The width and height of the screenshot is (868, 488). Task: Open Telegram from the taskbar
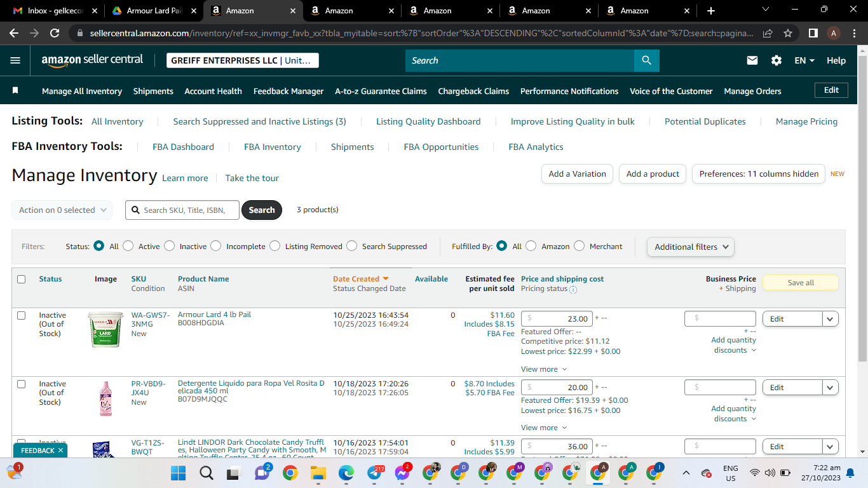point(374,473)
